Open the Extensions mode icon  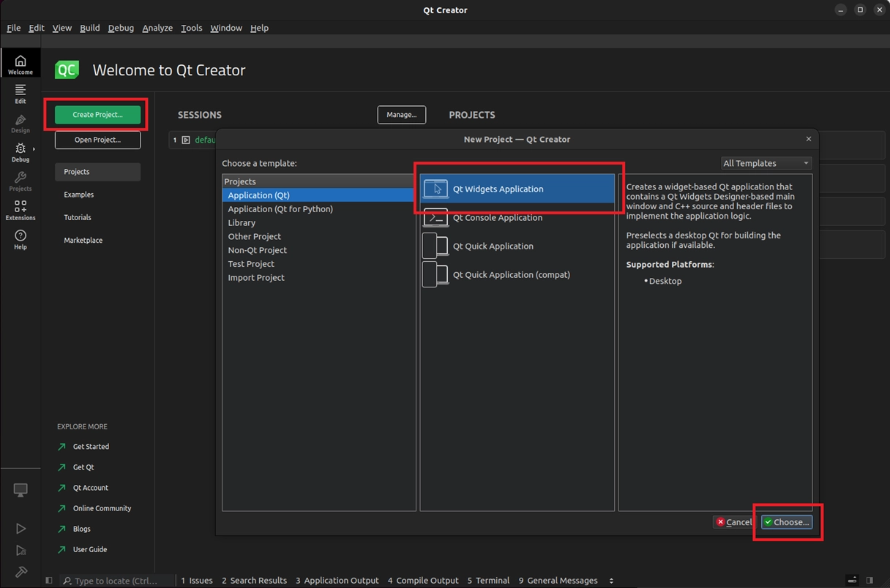click(x=20, y=210)
